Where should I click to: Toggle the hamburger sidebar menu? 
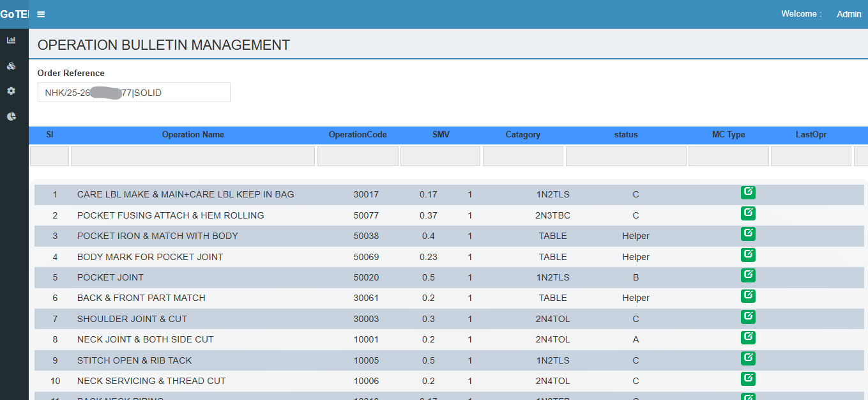[41, 14]
